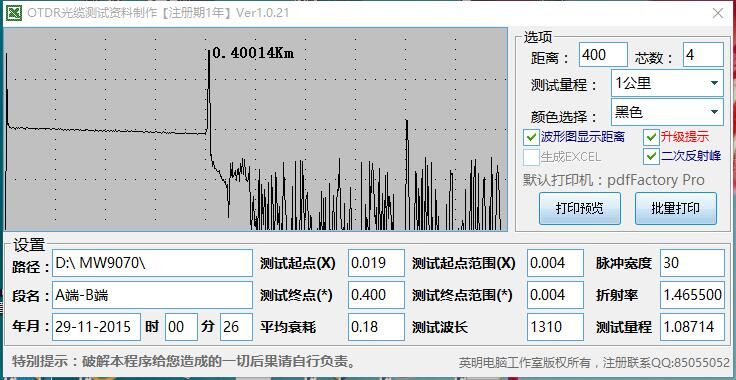Click the app icon in the title bar

click(13, 13)
